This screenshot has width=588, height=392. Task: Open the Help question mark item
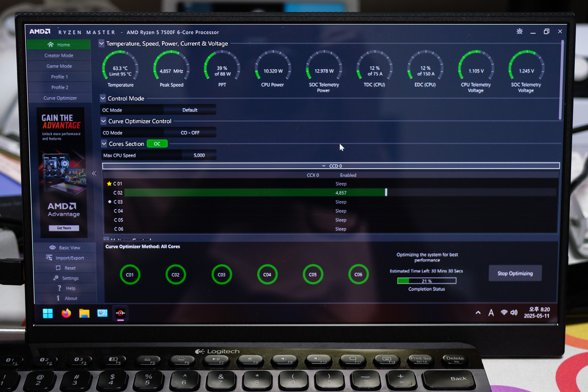pyautogui.click(x=60, y=288)
